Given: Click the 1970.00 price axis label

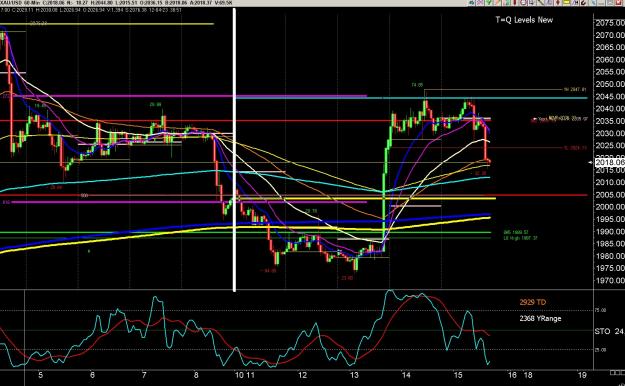Looking at the screenshot, I should pyautogui.click(x=610, y=280).
